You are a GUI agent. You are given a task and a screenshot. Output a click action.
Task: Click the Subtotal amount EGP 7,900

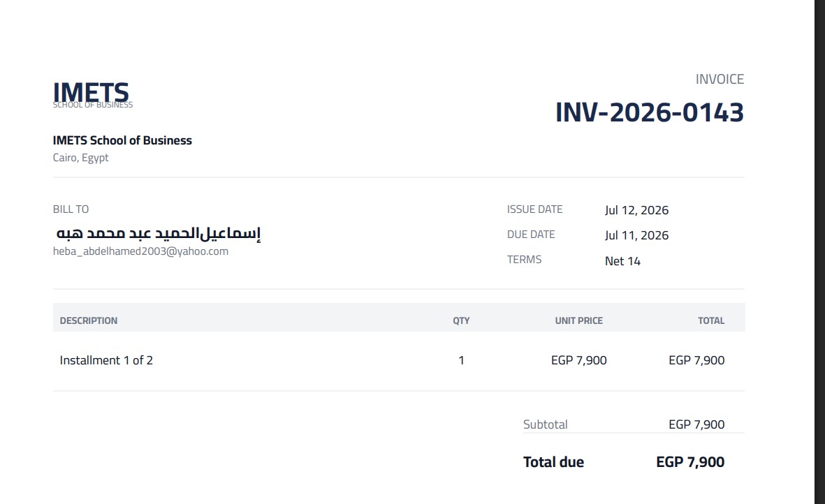(696, 424)
